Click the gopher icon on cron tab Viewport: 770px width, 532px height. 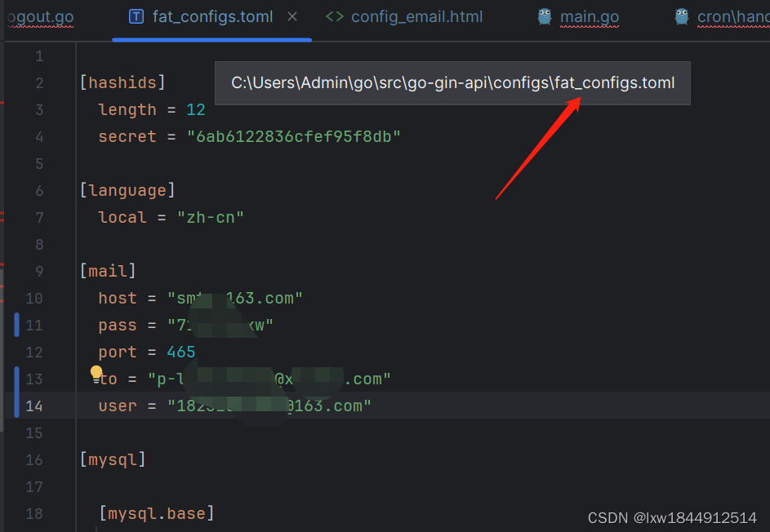(x=682, y=16)
